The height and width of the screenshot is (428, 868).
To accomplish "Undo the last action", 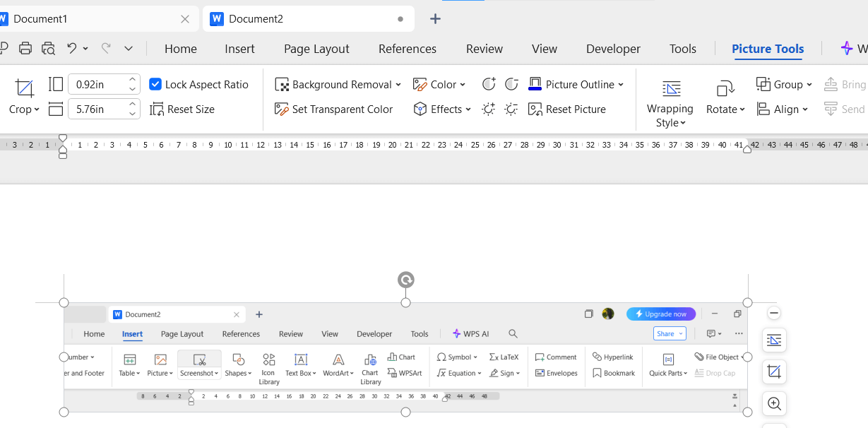I will (71, 49).
